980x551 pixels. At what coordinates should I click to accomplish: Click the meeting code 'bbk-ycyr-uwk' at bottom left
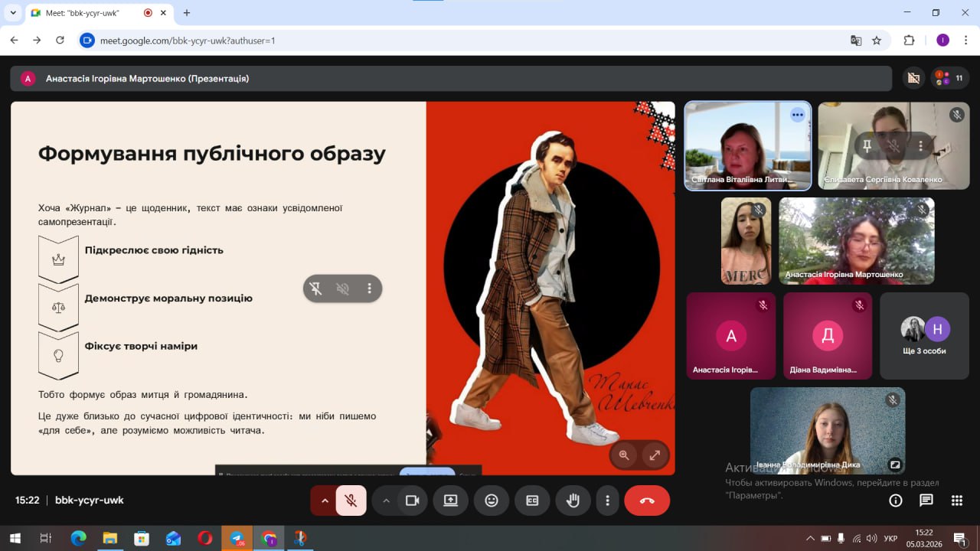pos(90,500)
